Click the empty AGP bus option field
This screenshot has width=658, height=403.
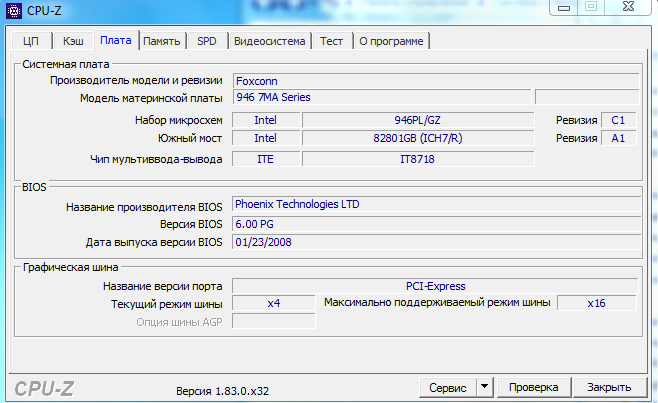(x=274, y=322)
